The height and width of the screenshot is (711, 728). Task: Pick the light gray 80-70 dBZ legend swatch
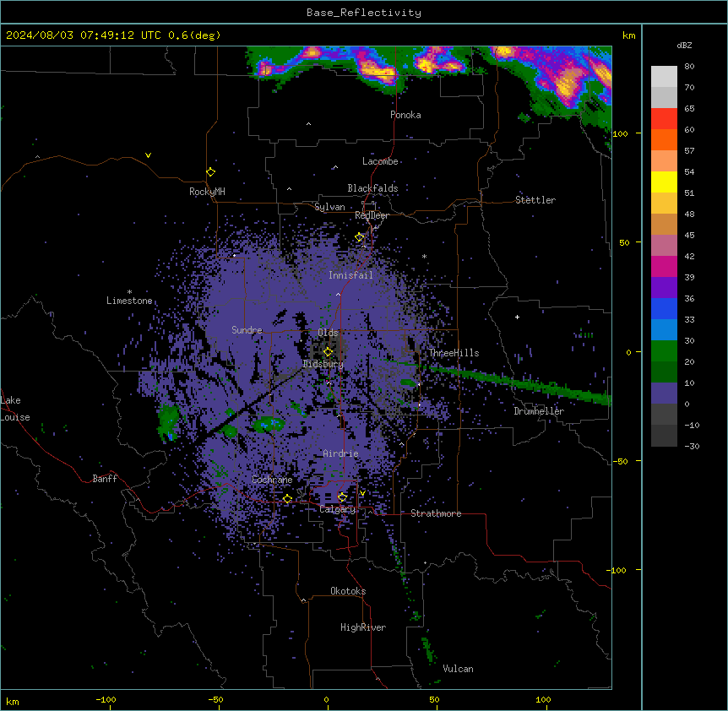pos(664,77)
